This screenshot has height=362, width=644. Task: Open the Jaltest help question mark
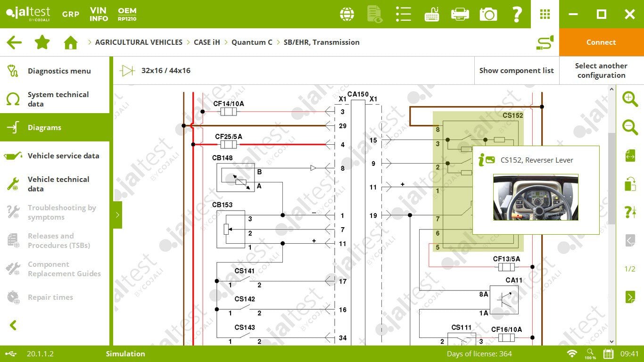pos(517,14)
